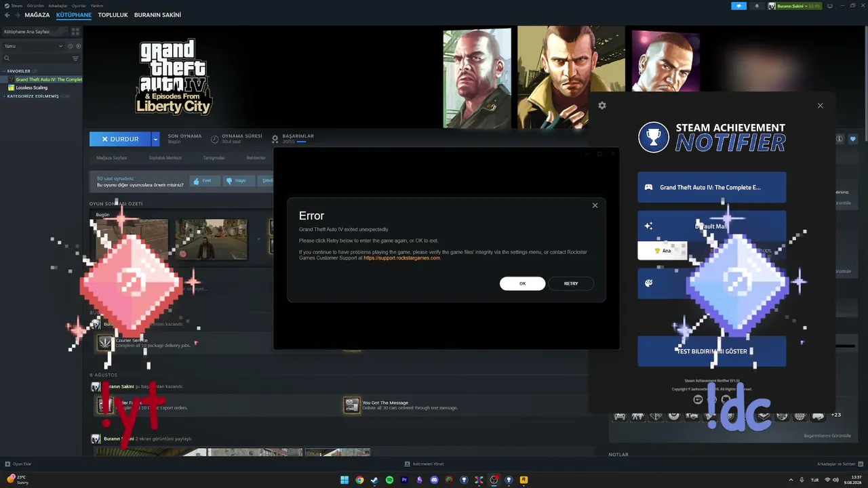The height and width of the screenshot is (488, 868).
Task: Open advanced library filter options
Action: (x=75, y=58)
